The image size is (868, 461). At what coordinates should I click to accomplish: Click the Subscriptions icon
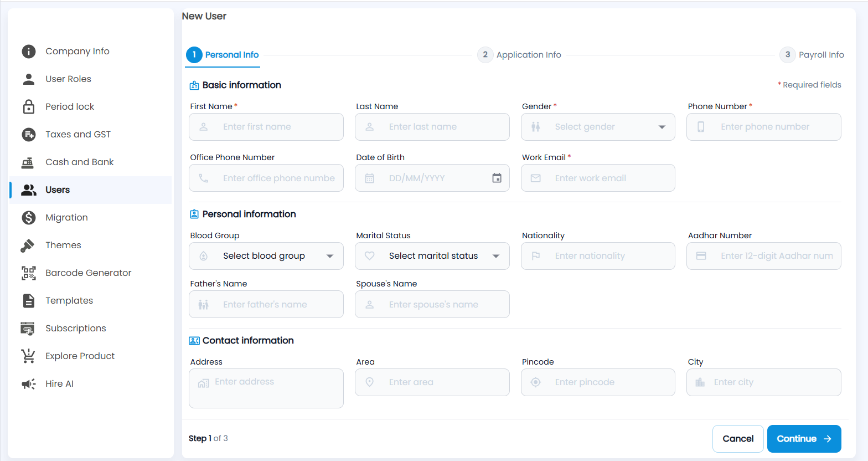click(x=28, y=329)
